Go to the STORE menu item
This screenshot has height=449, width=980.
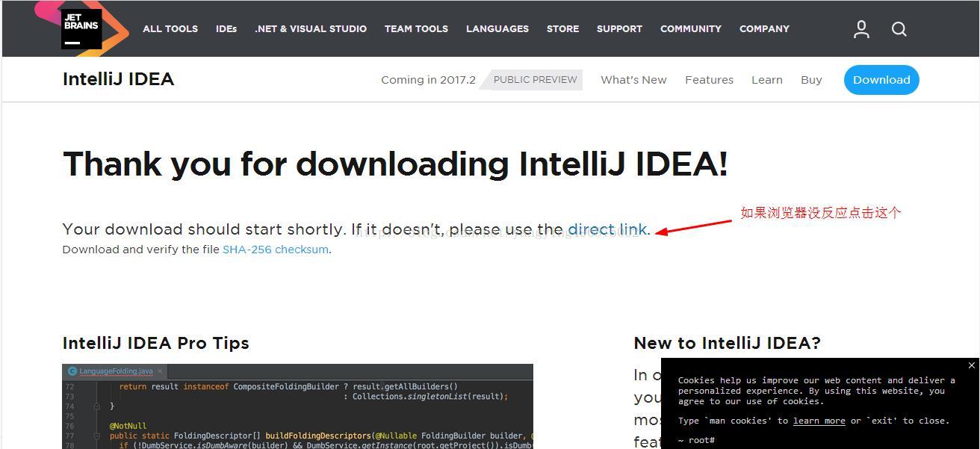562,28
